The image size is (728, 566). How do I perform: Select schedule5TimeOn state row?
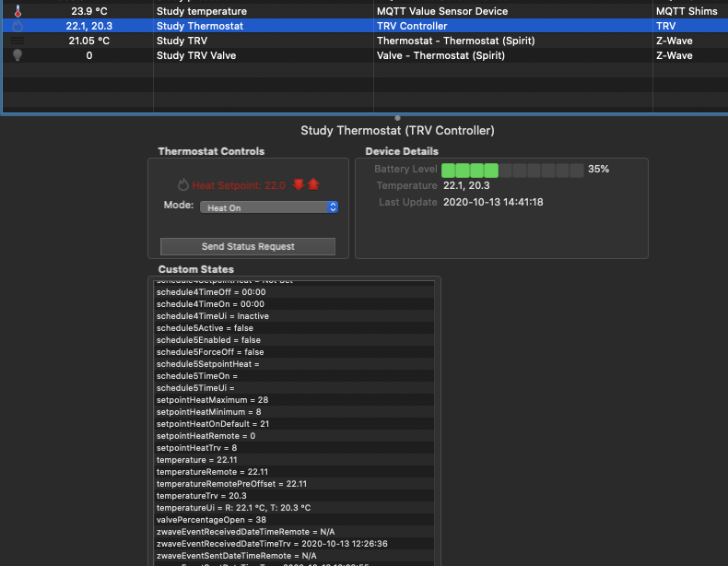[x=294, y=376]
